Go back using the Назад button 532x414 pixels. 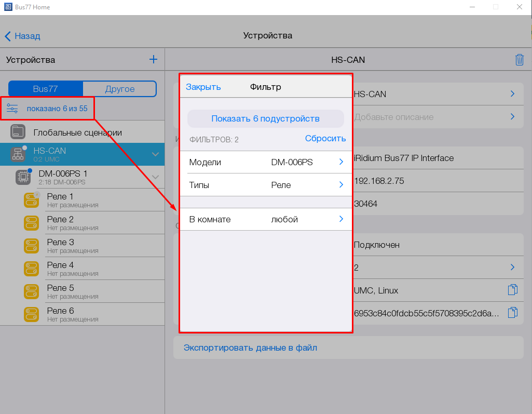tap(23, 36)
